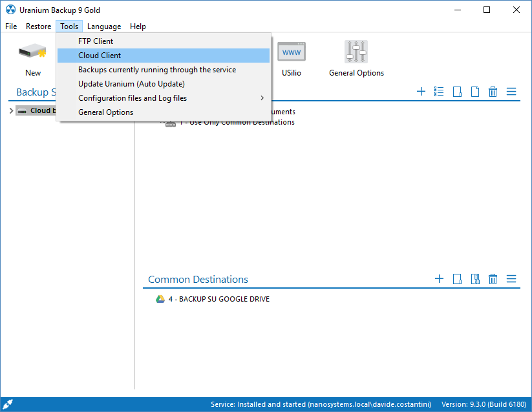Select Backups currently running through the service
532x412 pixels.
pyautogui.click(x=164, y=70)
